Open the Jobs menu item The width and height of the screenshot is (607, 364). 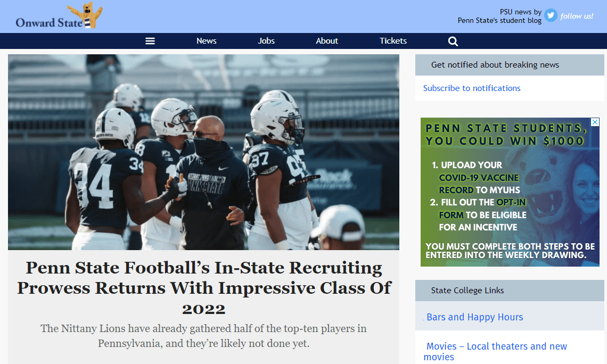(266, 40)
